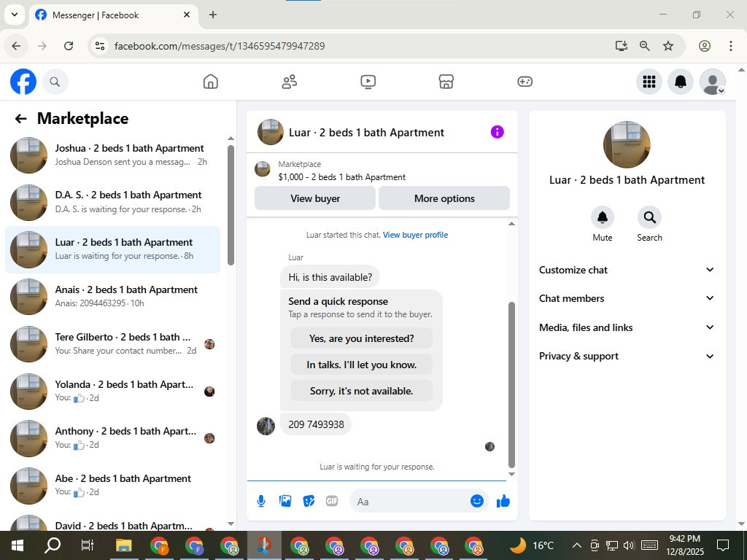Open the Facebook menu grid icon

tap(649, 82)
